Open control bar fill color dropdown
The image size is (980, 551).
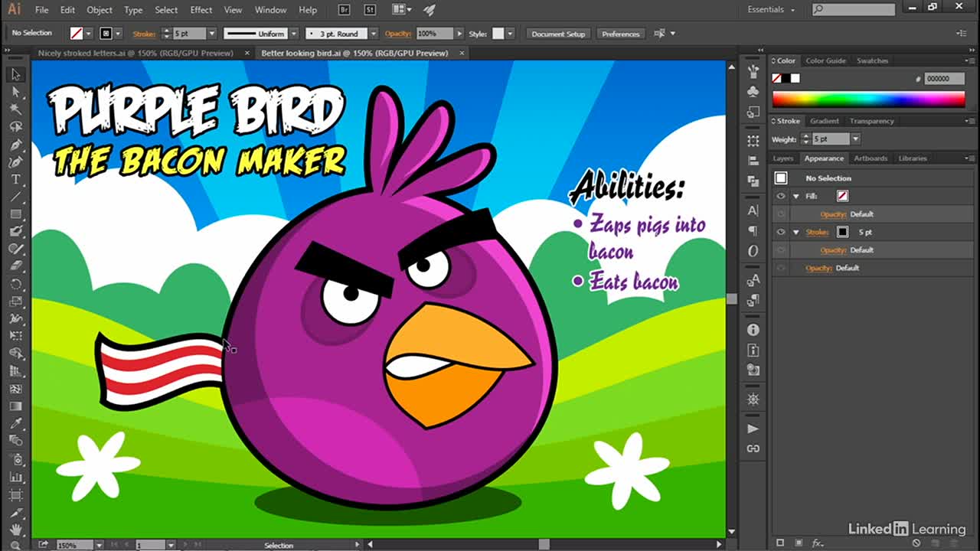89,34
